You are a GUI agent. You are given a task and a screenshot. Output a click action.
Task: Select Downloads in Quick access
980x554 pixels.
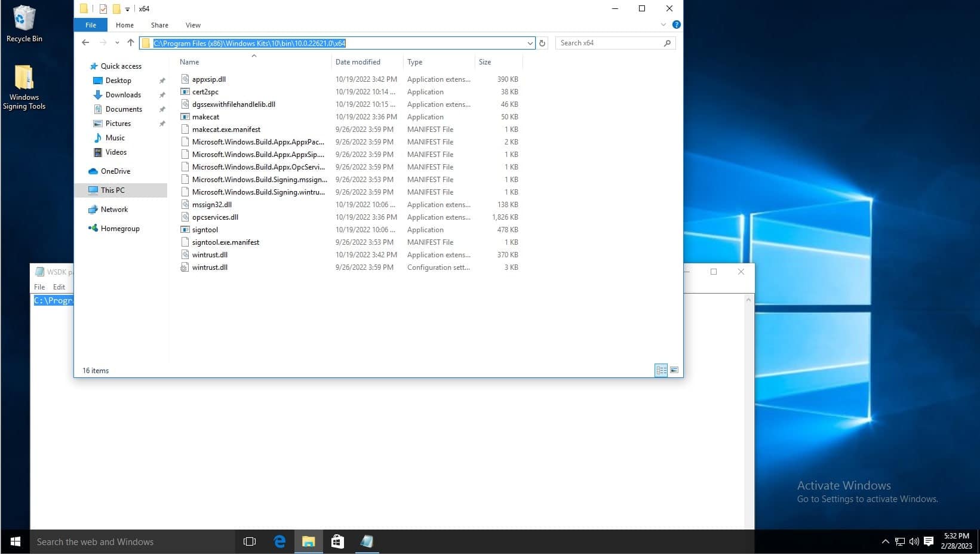click(x=123, y=95)
